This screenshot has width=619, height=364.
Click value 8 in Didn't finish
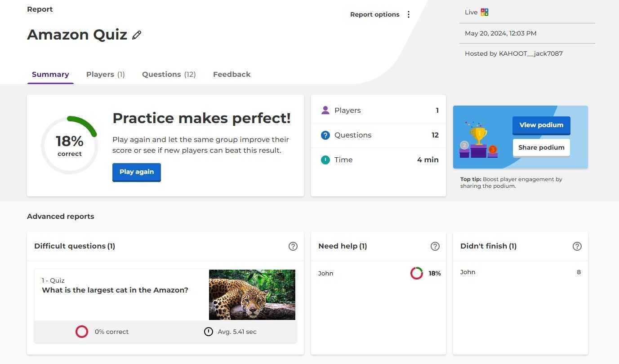[x=579, y=272]
